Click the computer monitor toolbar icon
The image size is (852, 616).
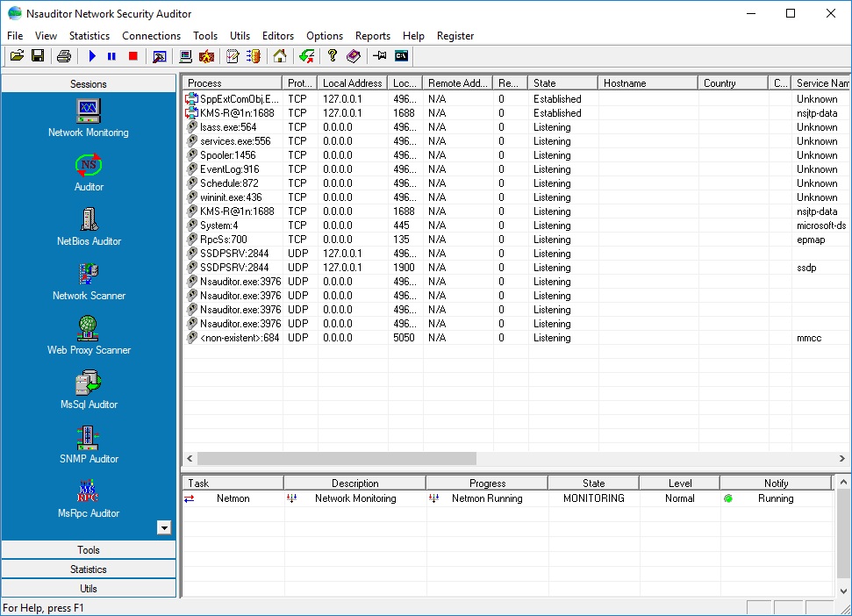185,56
